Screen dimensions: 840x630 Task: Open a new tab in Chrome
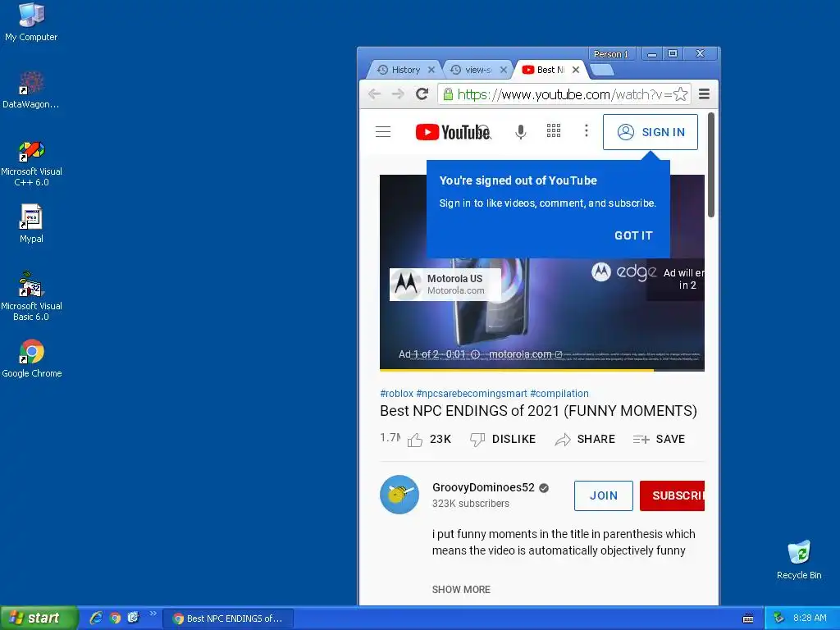(602, 70)
